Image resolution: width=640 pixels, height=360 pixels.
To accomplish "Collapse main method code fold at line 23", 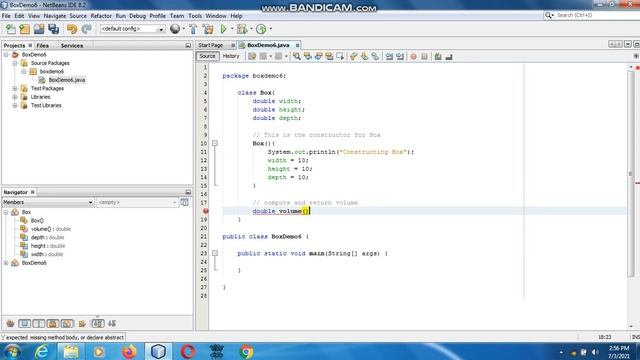I will click(215, 253).
